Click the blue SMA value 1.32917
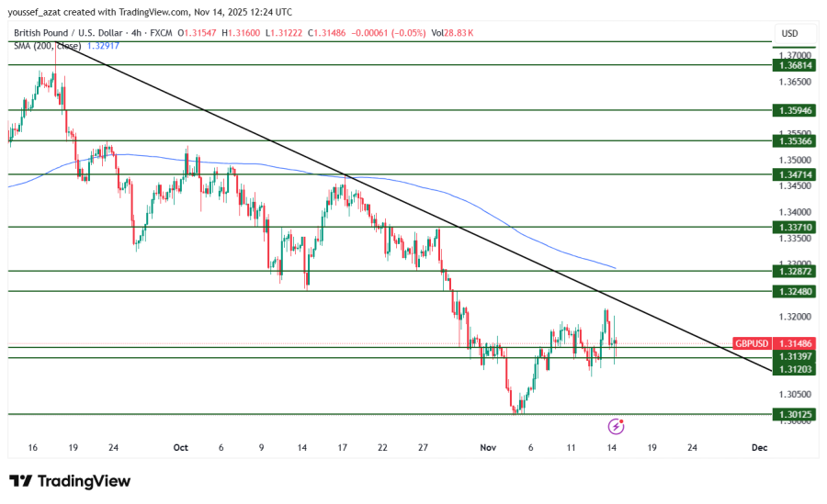The height and width of the screenshot is (504, 827). click(x=106, y=45)
